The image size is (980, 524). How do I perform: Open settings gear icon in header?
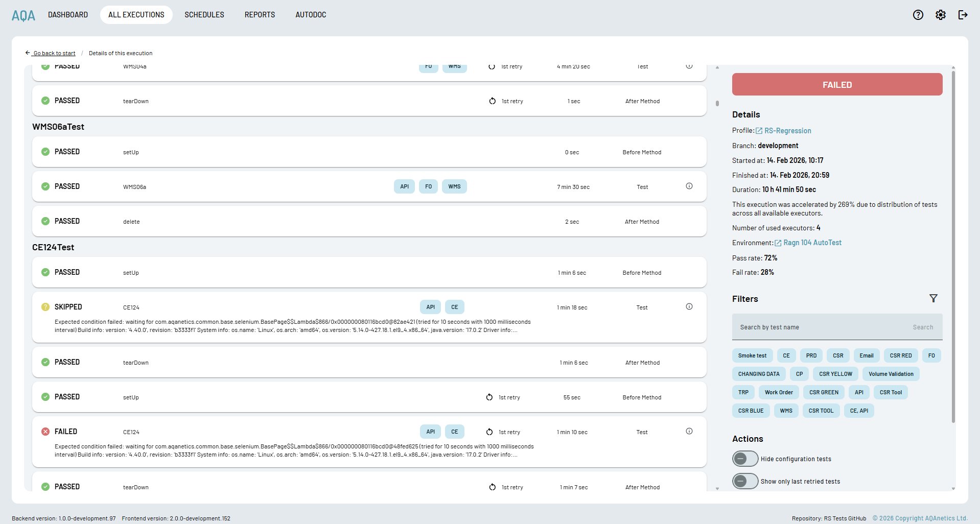940,15
